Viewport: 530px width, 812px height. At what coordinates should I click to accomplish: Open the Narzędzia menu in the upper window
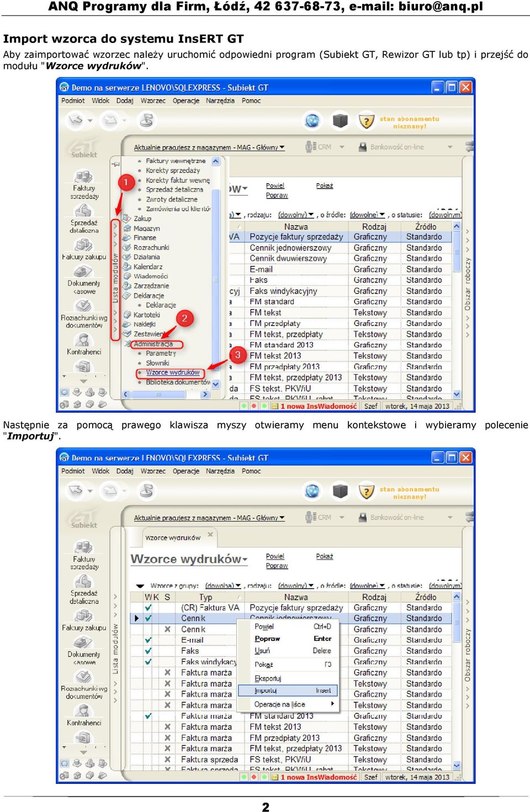[x=220, y=100]
